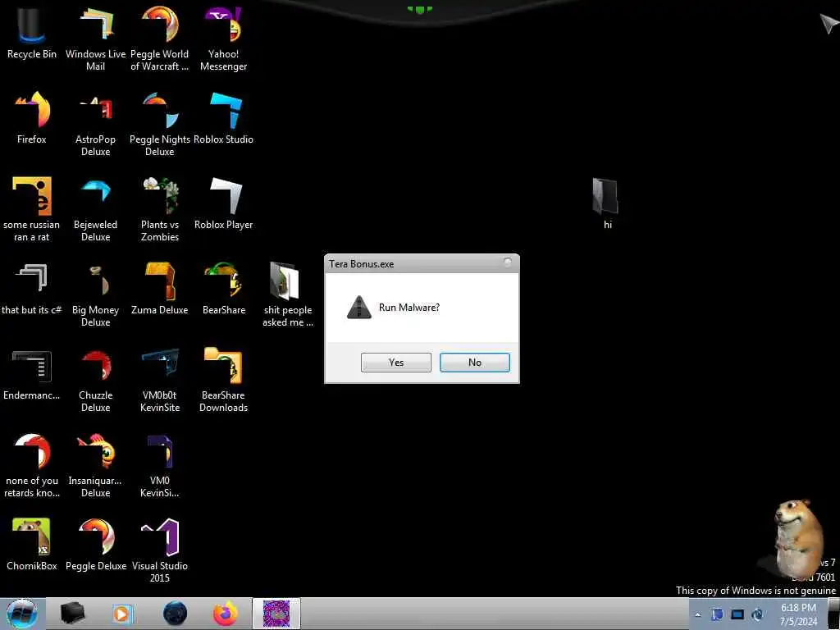
Task: Select 'shit people asked me' folder
Action: (x=288, y=294)
